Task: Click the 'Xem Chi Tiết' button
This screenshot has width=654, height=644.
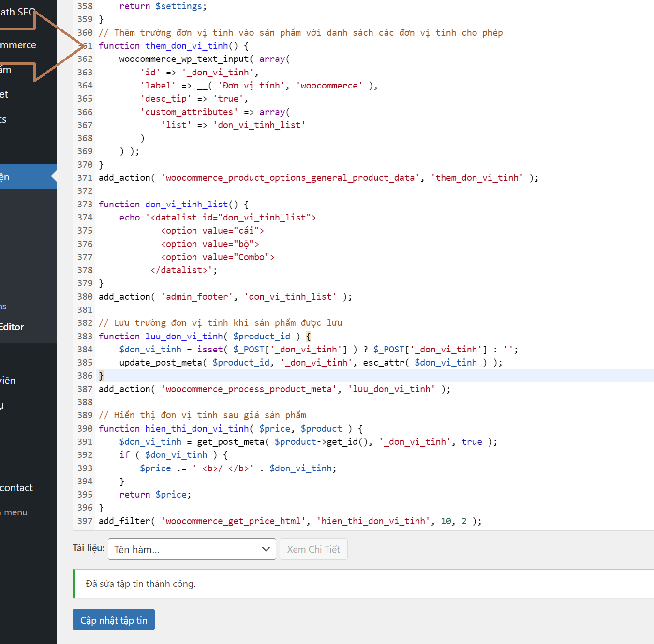Action: (313, 549)
